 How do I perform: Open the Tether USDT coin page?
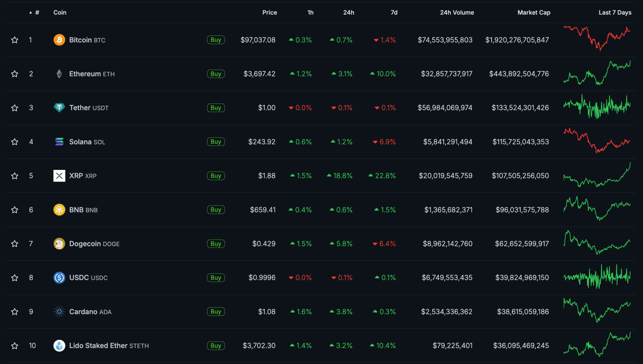pos(89,108)
